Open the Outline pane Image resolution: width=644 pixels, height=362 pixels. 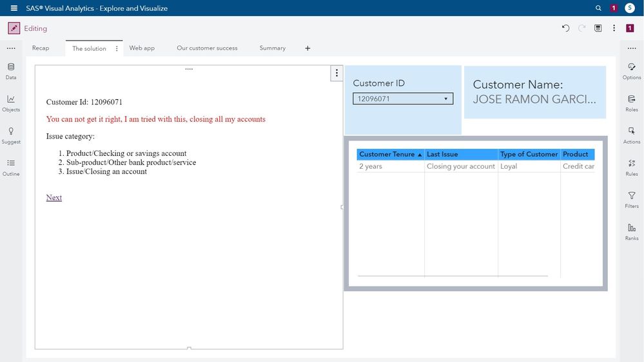coord(11,167)
